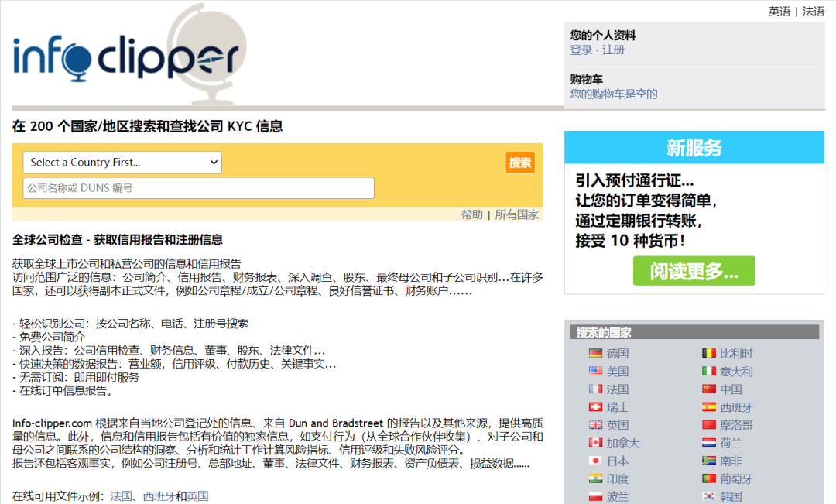Open the 加拿大 country link
The height and width of the screenshot is (504, 836).
point(622,443)
